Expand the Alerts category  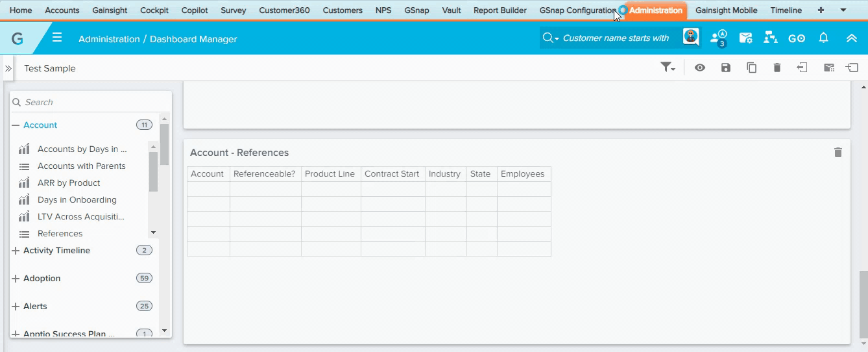(16, 307)
